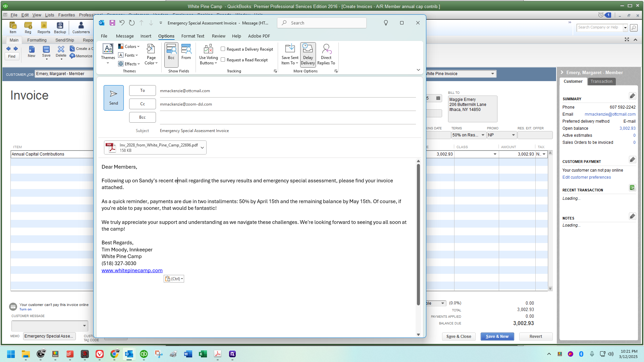Image resolution: width=644 pixels, height=362 pixels.
Task: Open the Windows Start menu
Action: click(11, 354)
